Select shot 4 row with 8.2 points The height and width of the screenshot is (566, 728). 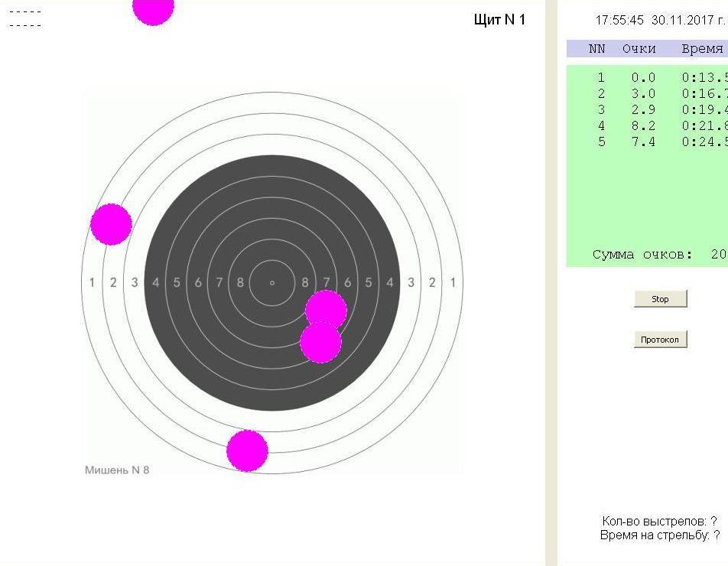point(646,125)
